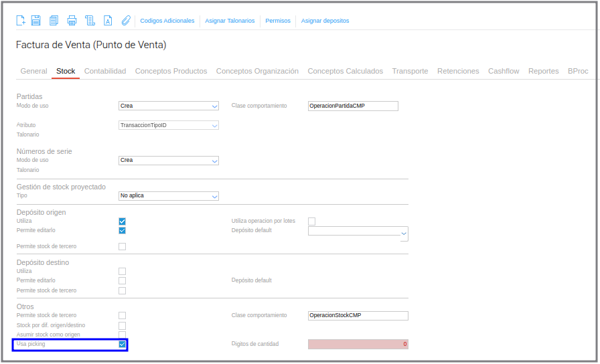Save using the floppy disk icon

click(35, 21)
